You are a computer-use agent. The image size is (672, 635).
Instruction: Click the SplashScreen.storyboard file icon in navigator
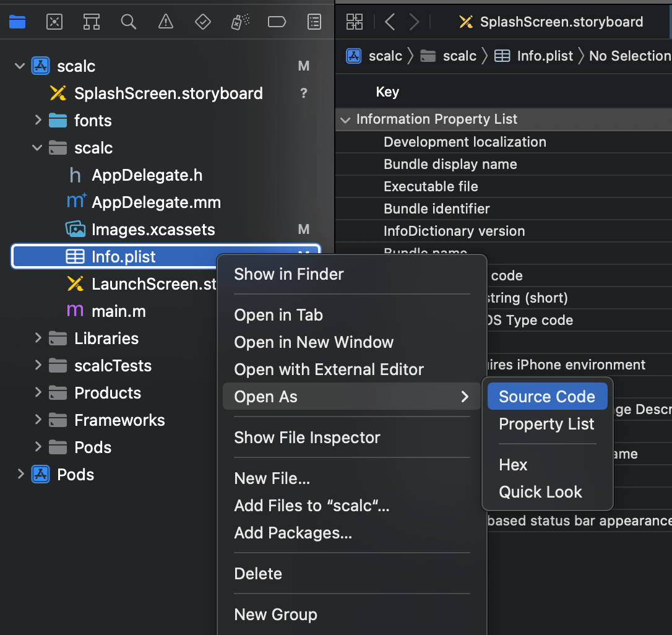coord(58,93)
